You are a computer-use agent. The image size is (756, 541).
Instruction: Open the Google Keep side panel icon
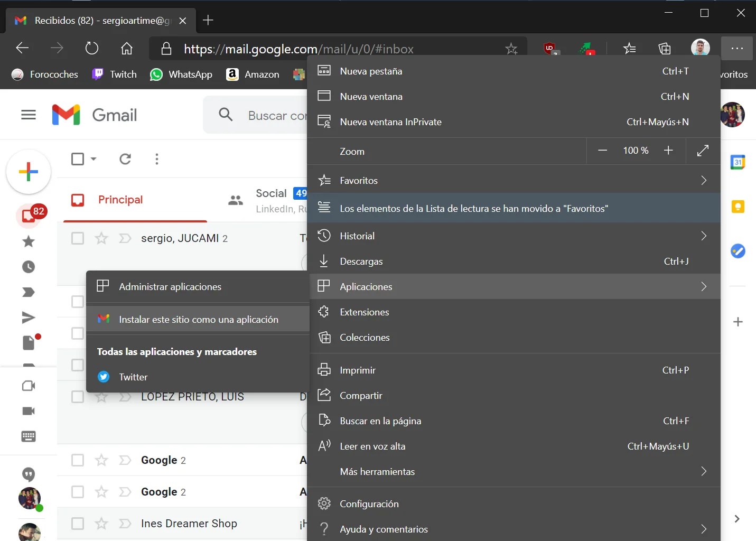[x=738, y=207]
